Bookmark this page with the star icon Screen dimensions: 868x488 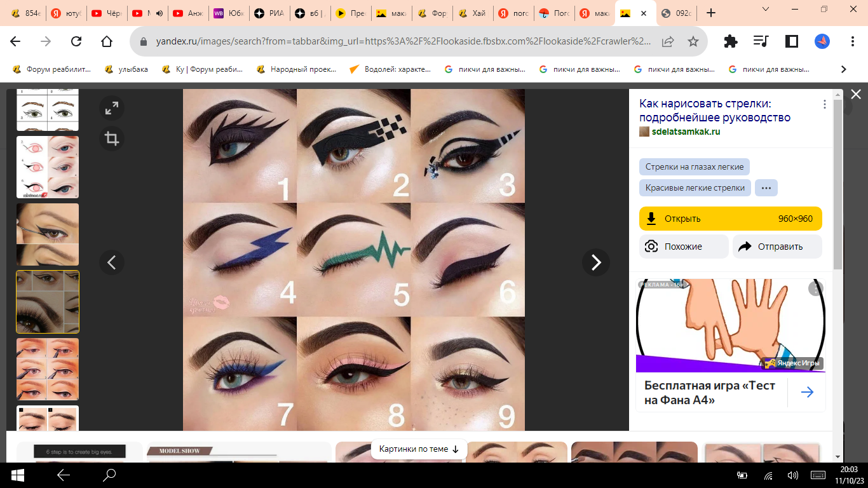click(x=693, y=41)
